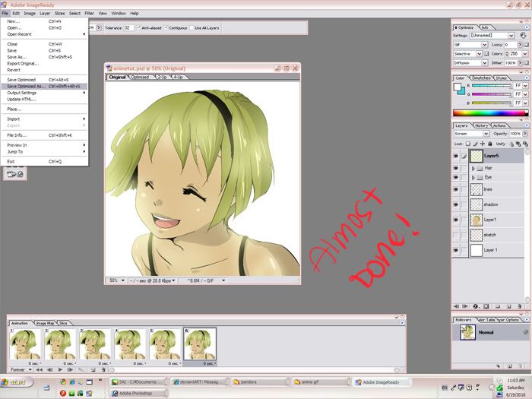Viewport: 532px width, 399px height.
Task: Switch to the Adobe Photoshop taskbar button
Action: 137,393
